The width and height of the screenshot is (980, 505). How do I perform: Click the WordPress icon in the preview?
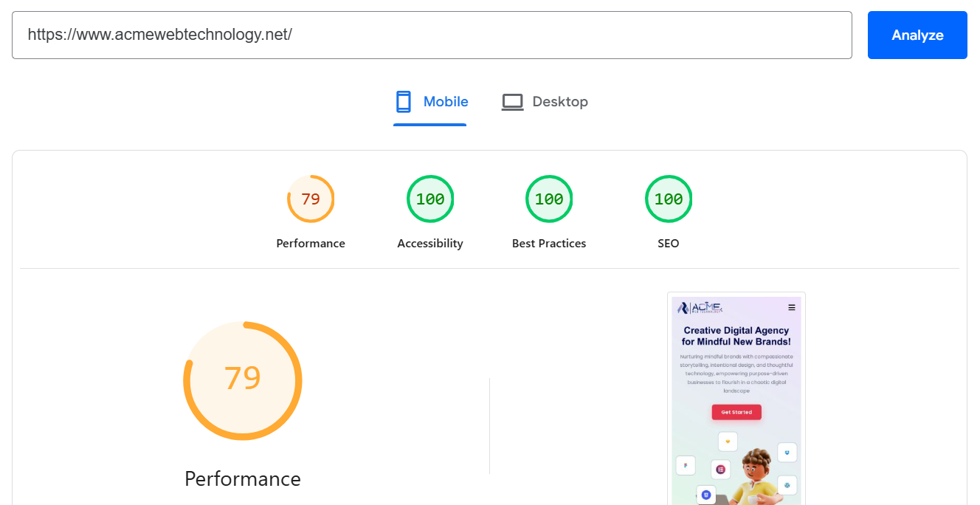click(787, 485)
